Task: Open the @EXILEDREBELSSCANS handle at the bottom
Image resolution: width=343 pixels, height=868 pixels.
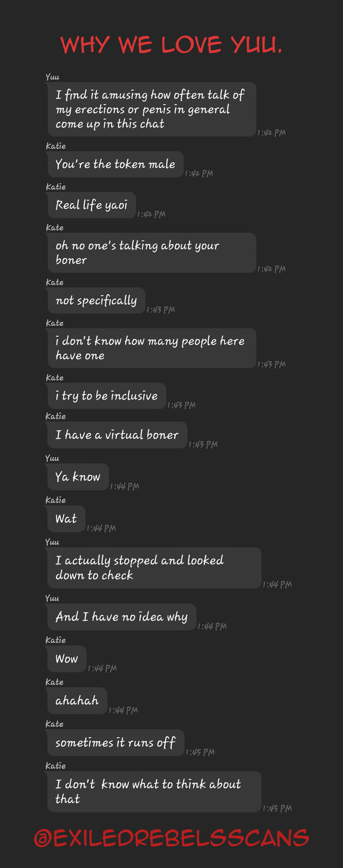Action: pyautogui.click(x=171, y=838)
